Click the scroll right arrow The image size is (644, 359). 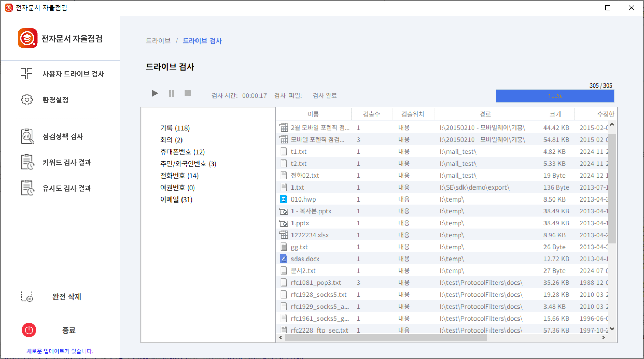(603, 338)
